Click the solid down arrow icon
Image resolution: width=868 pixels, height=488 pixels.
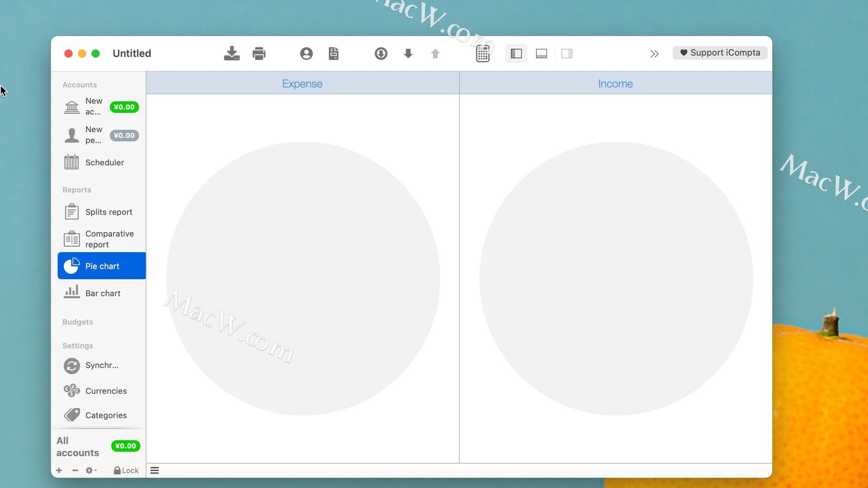coord(408,53)
